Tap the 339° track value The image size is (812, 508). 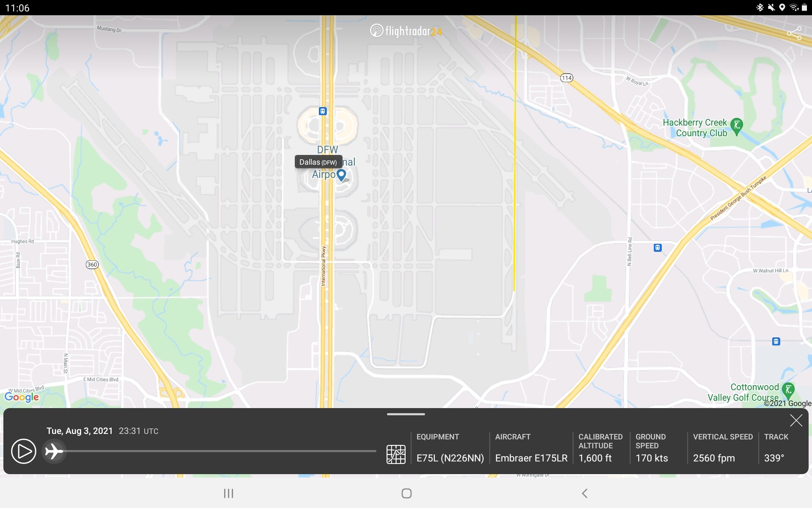point(774,458)
